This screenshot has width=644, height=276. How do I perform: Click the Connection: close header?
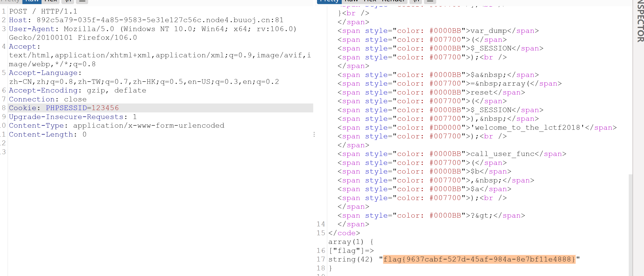pyautogui.click(x=48, y=99)
